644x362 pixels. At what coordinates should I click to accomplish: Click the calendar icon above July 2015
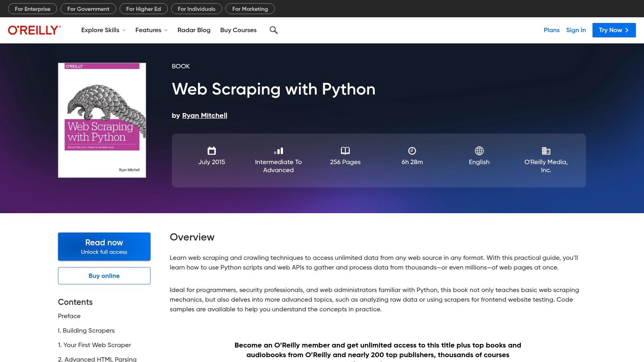pyautogui.click(x=212, y=151)
